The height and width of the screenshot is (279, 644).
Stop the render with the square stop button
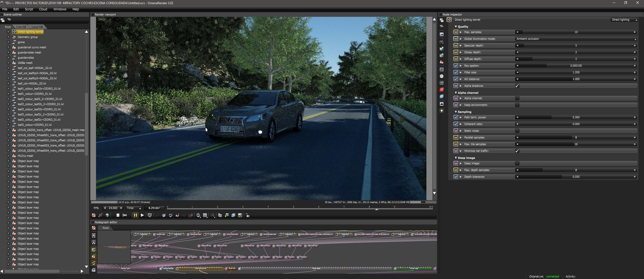click(x=118, y=215)
